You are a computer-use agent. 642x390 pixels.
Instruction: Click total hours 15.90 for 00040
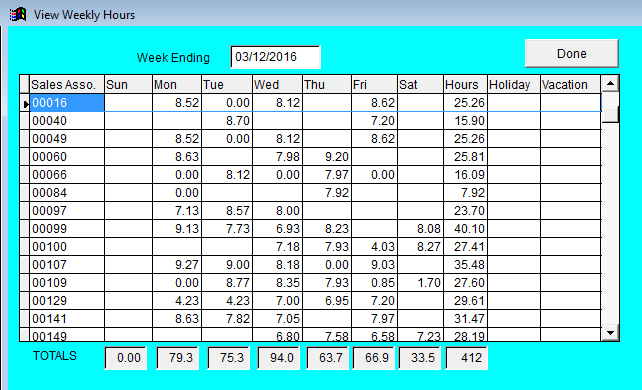pyautogui.click(x=466, y=121)
